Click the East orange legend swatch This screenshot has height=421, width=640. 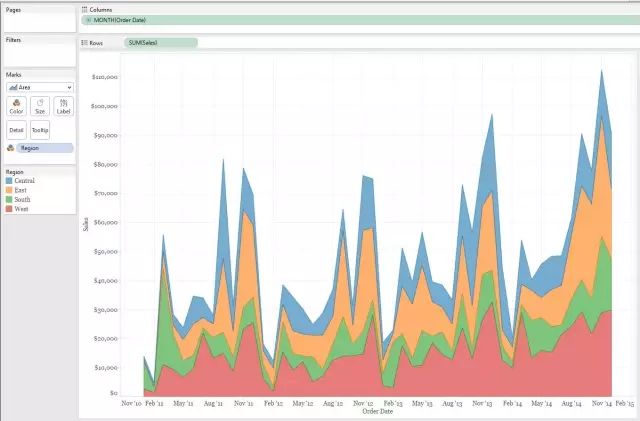tap(9, 190)
